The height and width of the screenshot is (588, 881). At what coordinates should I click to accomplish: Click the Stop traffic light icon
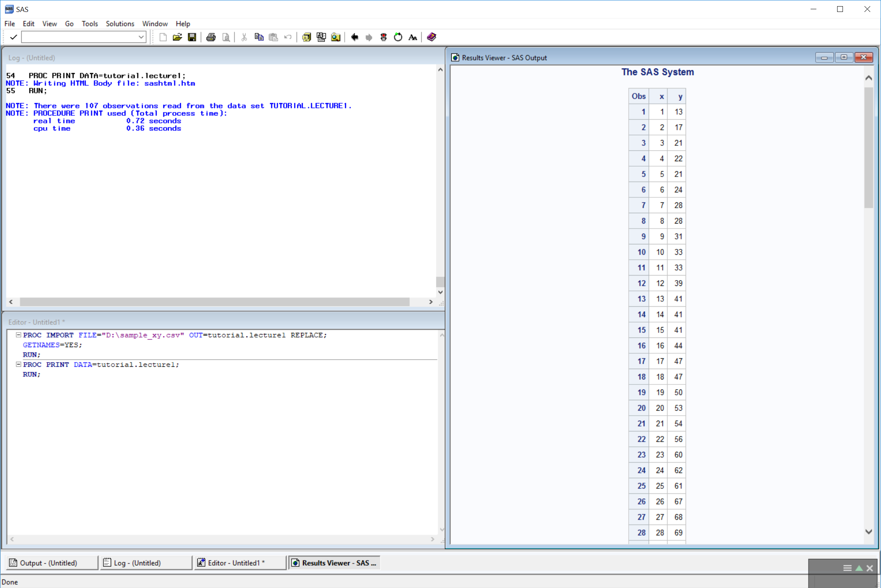[383, 37]
